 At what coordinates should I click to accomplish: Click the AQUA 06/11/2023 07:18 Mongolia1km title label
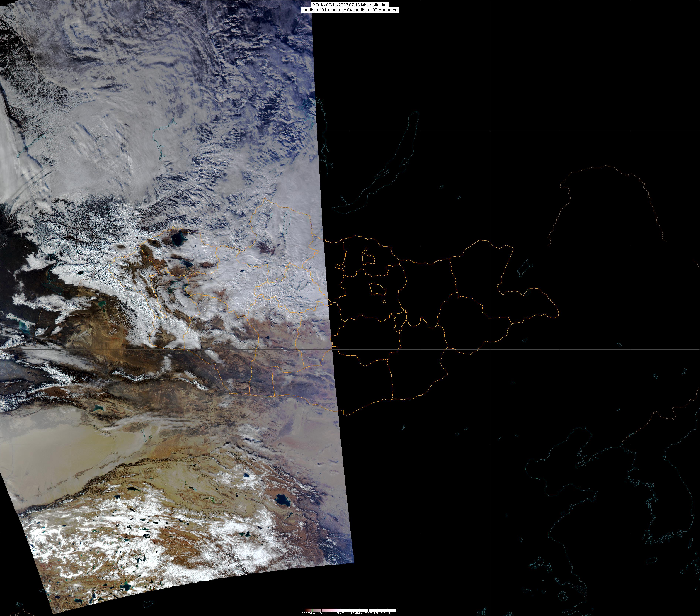[x=350, y=5]
